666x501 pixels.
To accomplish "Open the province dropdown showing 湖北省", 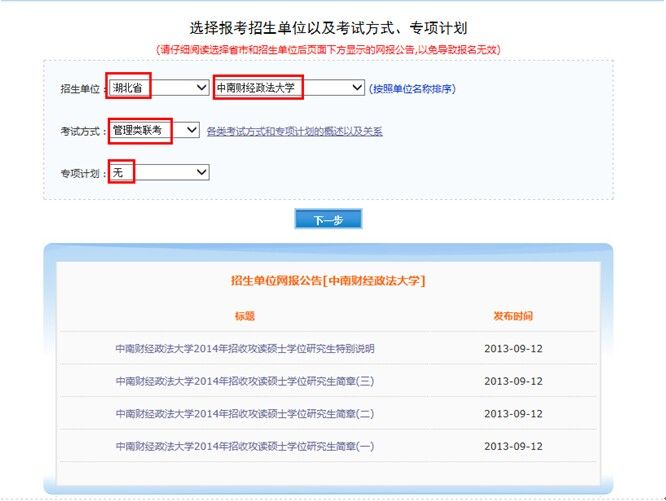I will point(158,88).
